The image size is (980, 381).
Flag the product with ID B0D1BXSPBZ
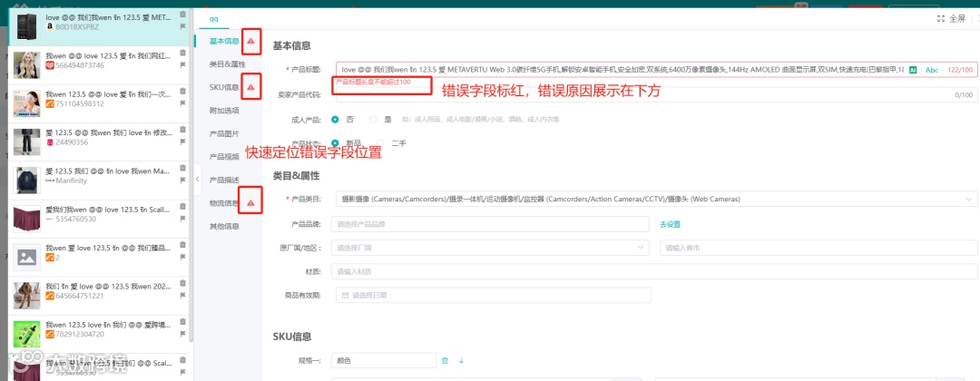point(182,26)
